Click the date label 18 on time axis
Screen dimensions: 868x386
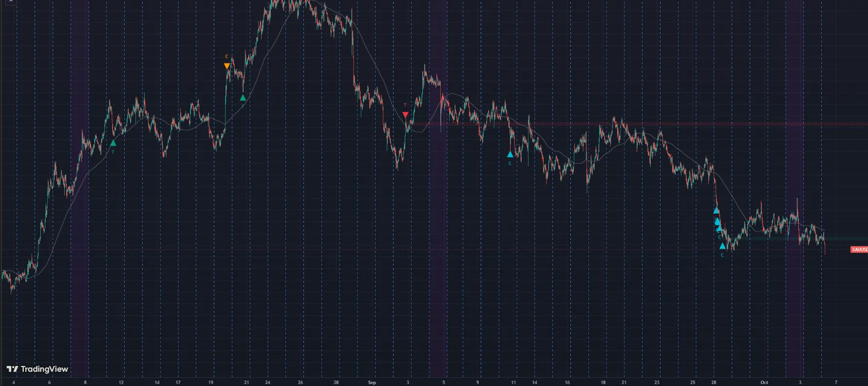coord(604,383)
